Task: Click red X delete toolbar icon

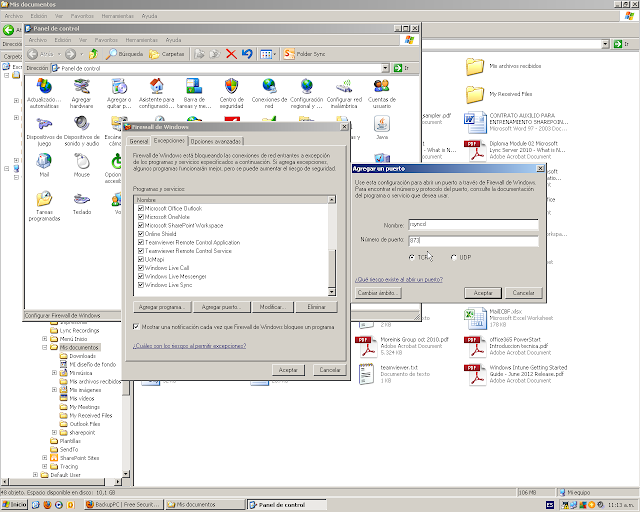Action: click(x=231, y=54)
